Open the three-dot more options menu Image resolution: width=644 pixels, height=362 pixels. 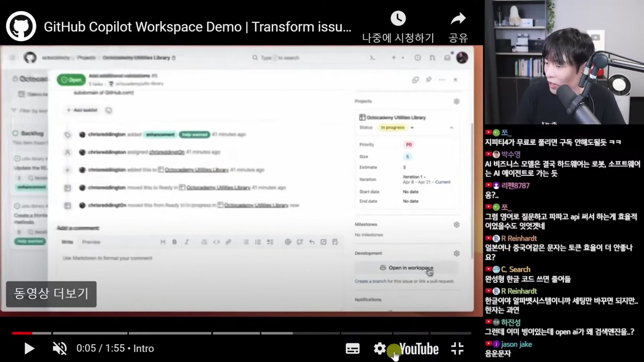[442, 79]
